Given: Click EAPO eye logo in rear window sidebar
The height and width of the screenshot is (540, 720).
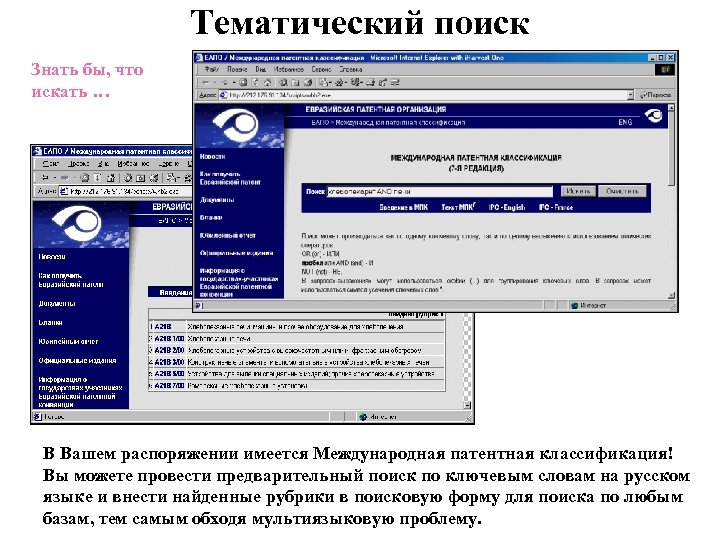Looking at the screenshot, I should 78,222.
